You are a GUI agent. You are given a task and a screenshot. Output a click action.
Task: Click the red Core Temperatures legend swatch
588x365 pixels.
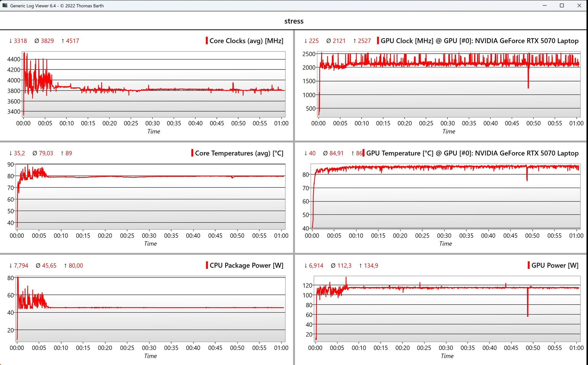(x=192, y=153)
